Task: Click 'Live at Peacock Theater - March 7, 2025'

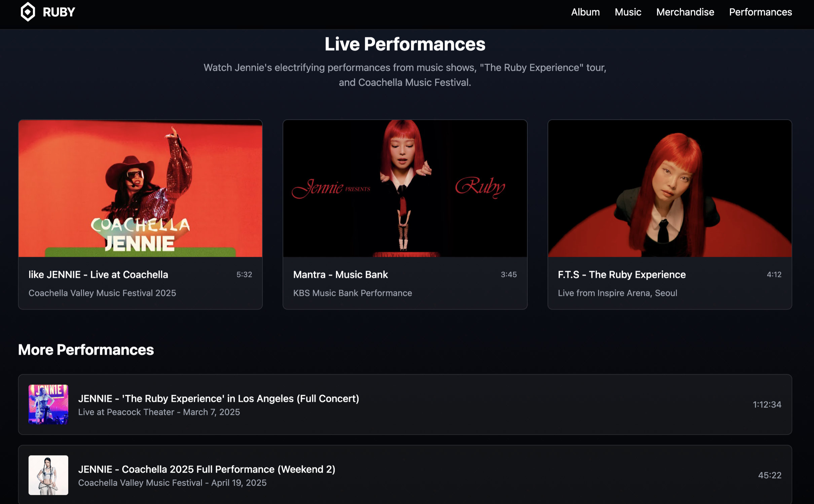Action: (159, 412)
